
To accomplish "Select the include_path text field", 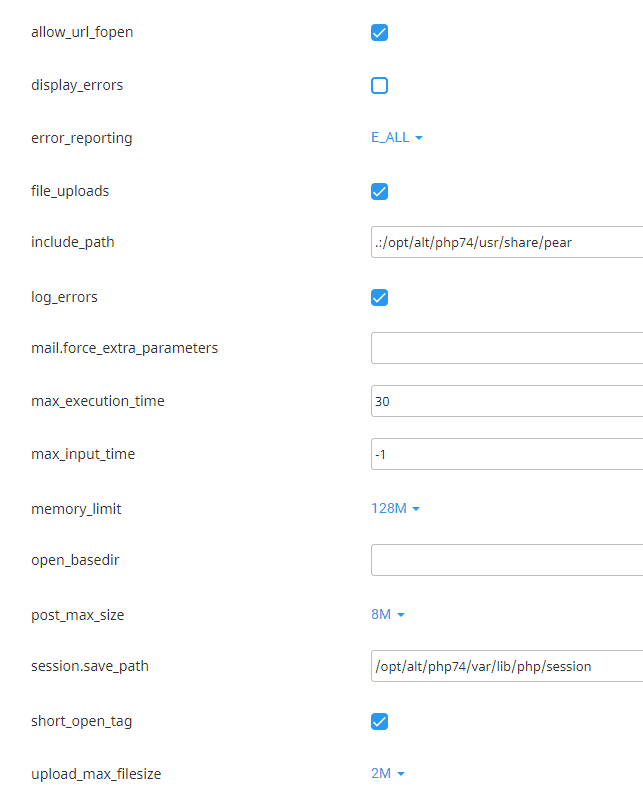I will point(500,242).
